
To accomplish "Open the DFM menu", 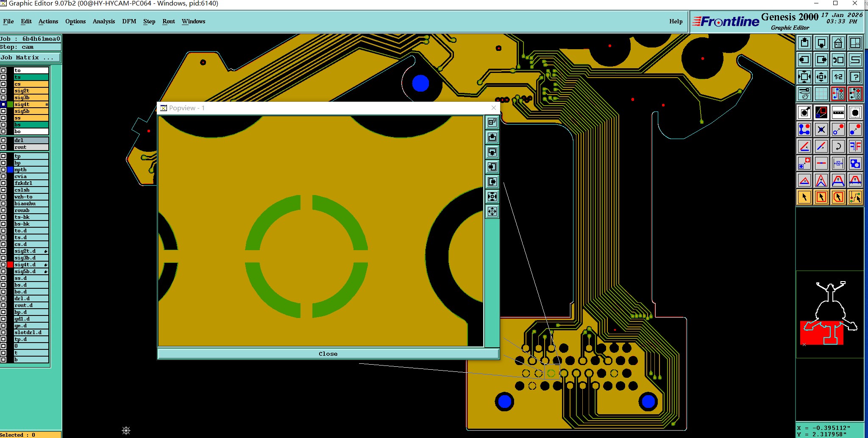I will coord(129,21).
